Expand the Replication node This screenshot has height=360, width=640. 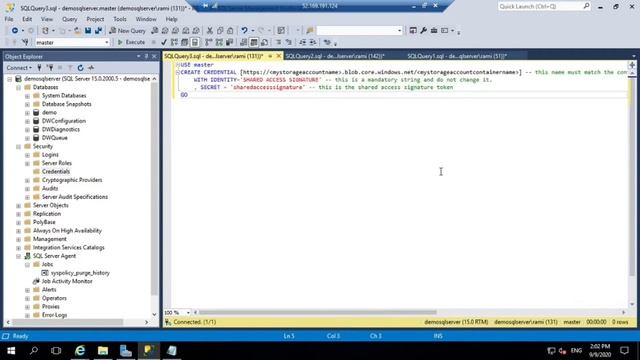pyautogui.click(x=18, y=214)
